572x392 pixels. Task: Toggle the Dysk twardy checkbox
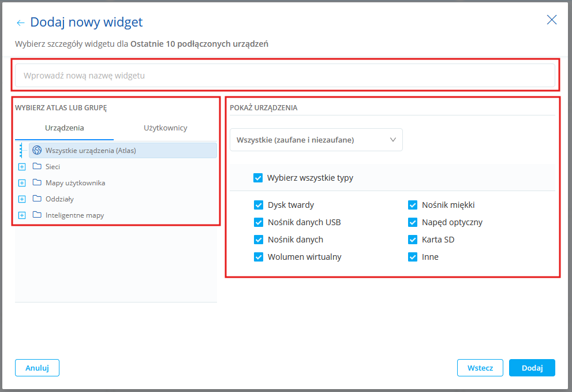click(259, 205)
